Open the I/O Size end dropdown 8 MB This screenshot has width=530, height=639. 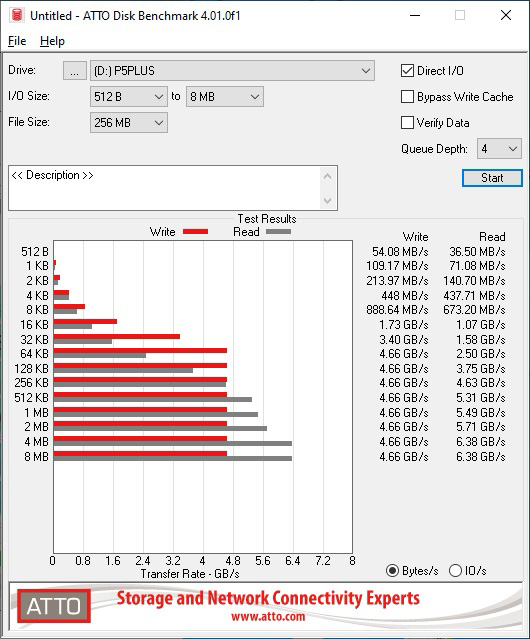click(225, 97)
